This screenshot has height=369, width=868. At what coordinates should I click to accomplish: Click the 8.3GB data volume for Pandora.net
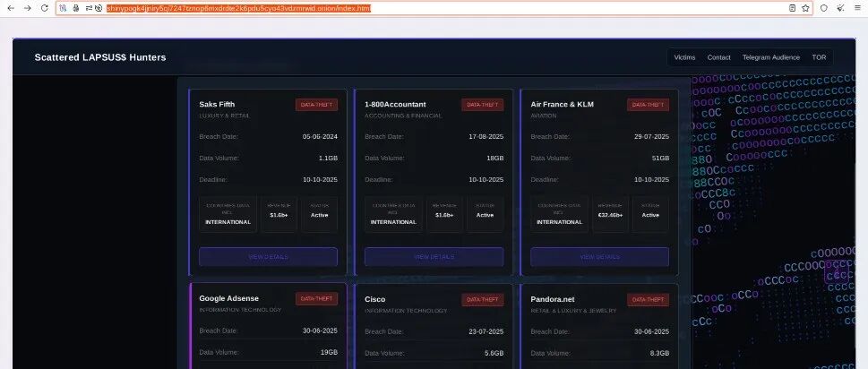[x=659, y=353]
